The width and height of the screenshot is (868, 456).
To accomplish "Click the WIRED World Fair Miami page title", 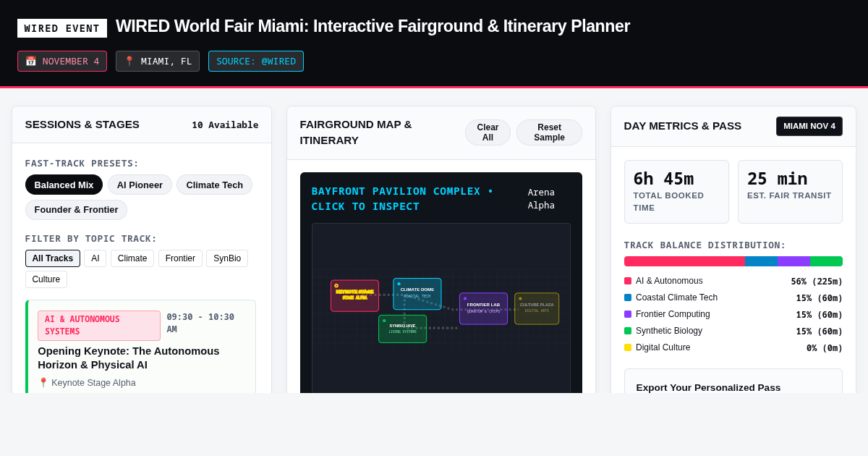I will (x=373, y=27).
